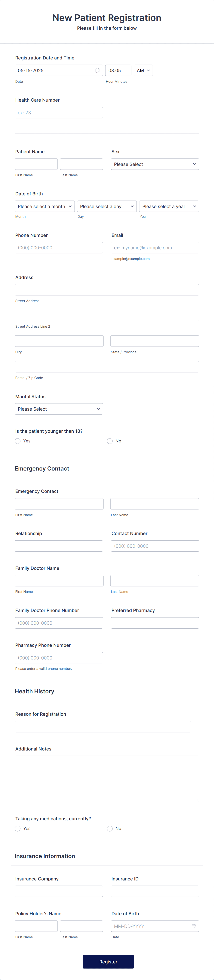Open the Sex selection dropdown
This screenshot has height=980, width=214.
tap(155, 164)
